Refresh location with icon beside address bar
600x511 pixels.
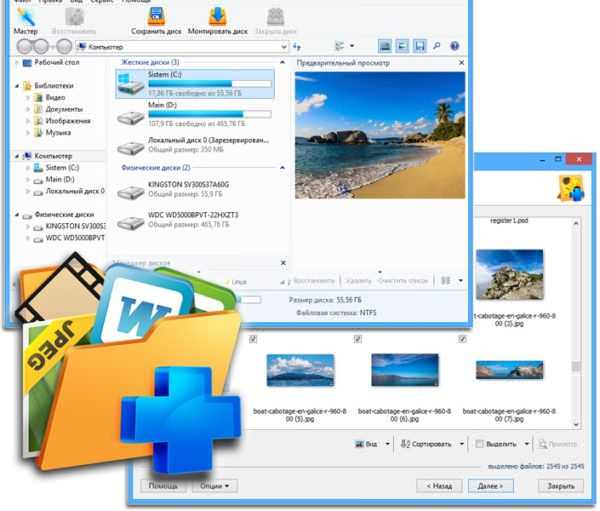[x=297, y=47]
